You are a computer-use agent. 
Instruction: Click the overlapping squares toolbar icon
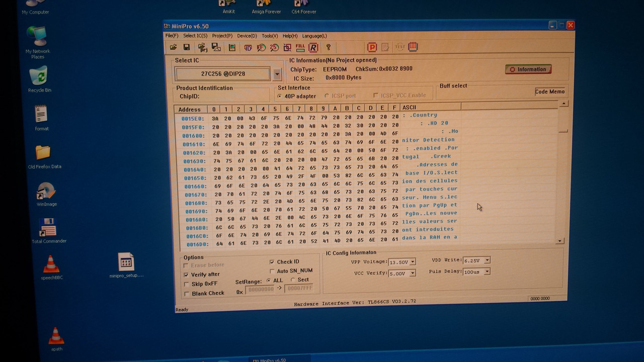287,48
